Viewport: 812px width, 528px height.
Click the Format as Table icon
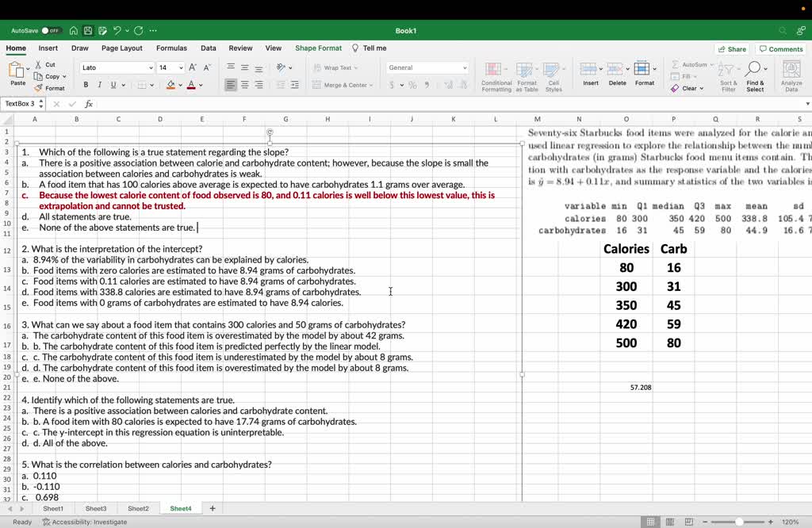(x=527, y=75)
